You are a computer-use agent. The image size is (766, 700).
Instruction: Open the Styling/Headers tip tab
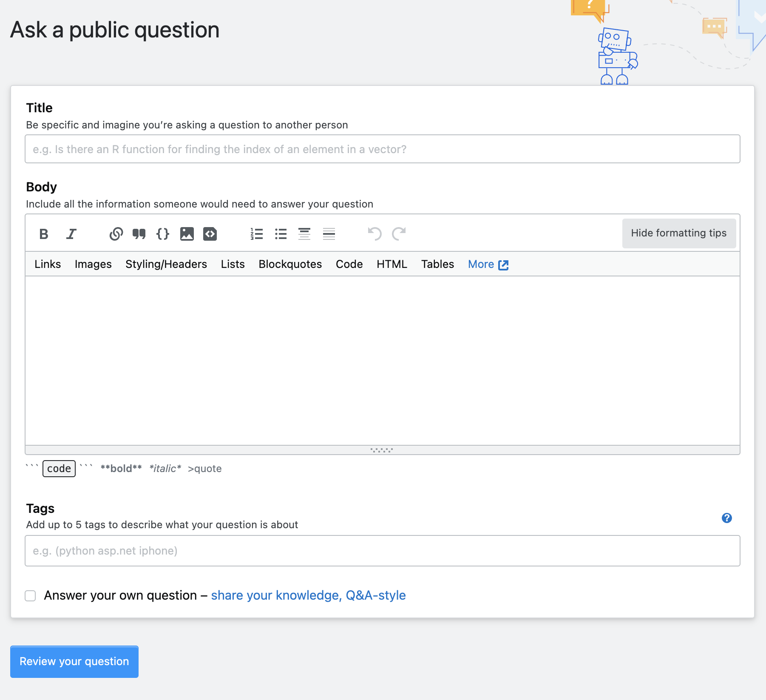tap(166, 264)
